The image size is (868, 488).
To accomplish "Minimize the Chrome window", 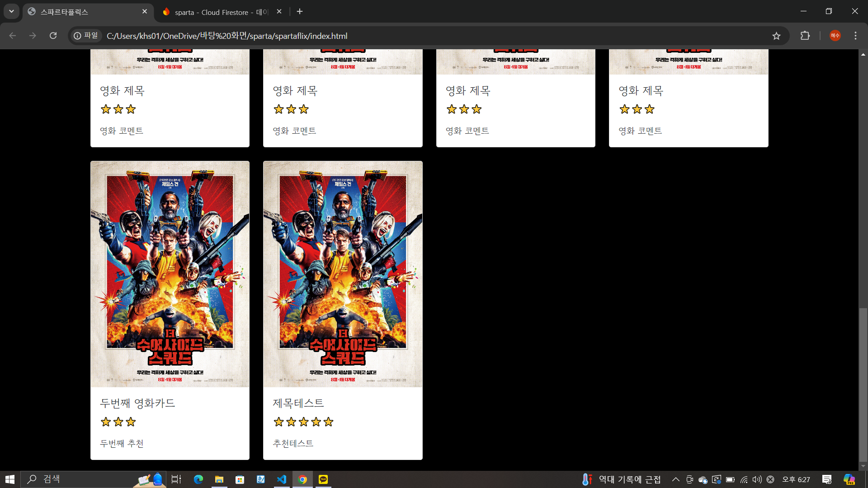I will point(803,11).
